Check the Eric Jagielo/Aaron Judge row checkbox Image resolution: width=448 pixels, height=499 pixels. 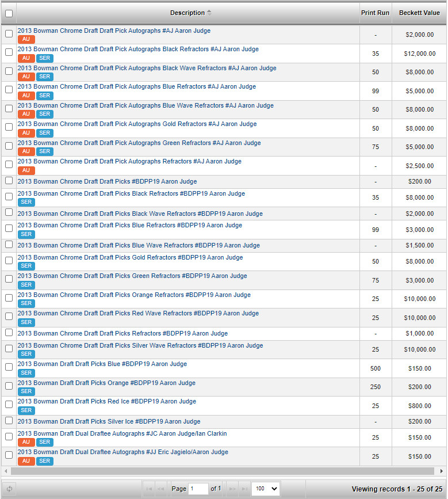[9, 455]
